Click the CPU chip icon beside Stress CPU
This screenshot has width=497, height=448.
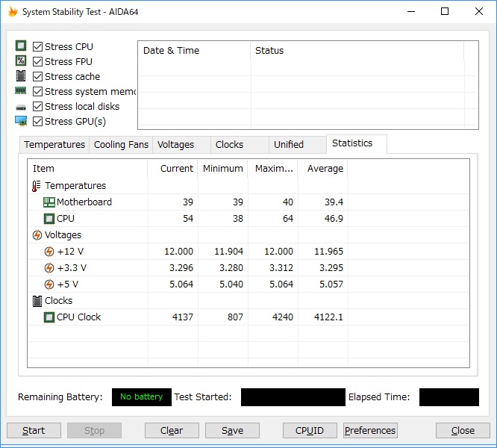tap(21, 46)
